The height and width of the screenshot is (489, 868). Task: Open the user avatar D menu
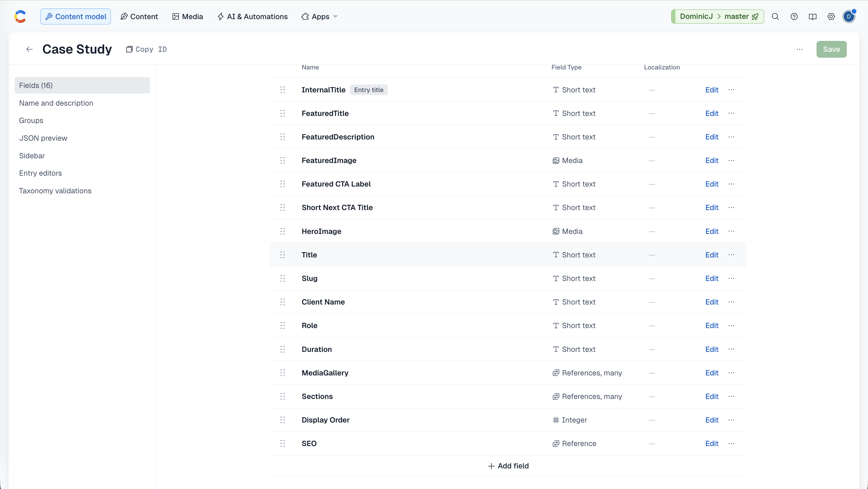849,16
